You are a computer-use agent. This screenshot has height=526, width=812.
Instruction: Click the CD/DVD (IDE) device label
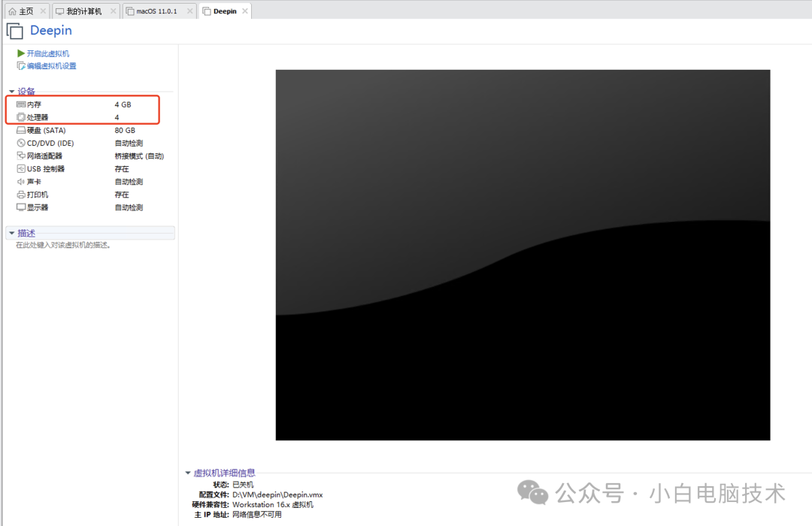tap(50, 143)
